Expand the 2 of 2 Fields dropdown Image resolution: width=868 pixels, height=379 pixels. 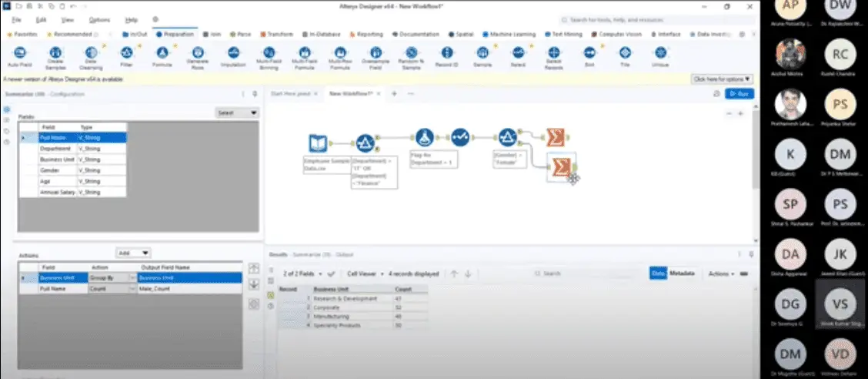pos(302,273)
